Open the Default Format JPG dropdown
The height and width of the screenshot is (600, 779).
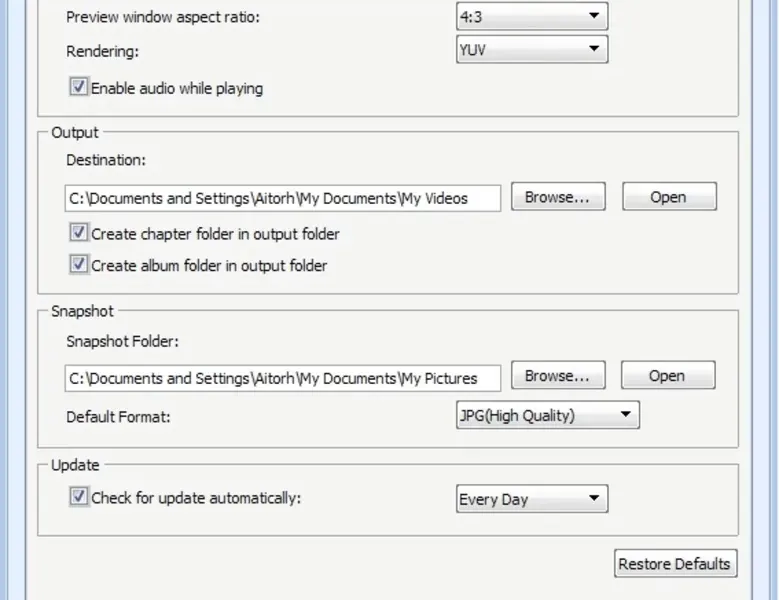pyautogui.click(x=546, y=415)
